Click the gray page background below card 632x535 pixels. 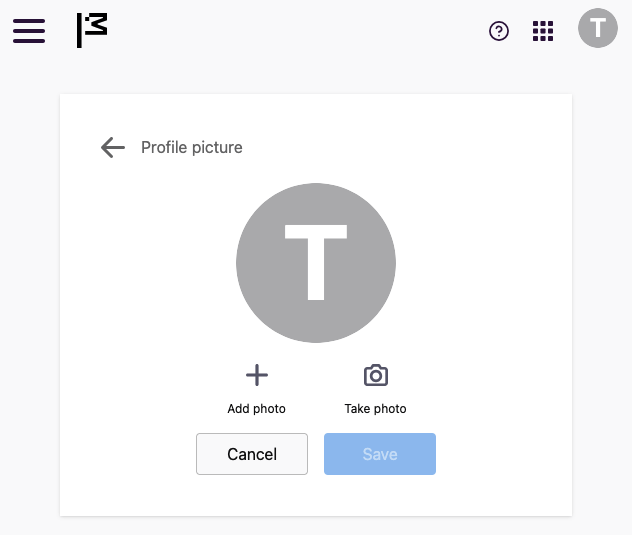click(316, 526)
